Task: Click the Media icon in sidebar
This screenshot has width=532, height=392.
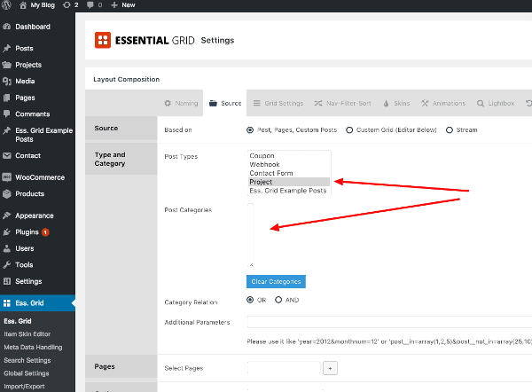Action: (x=7, y=81)
